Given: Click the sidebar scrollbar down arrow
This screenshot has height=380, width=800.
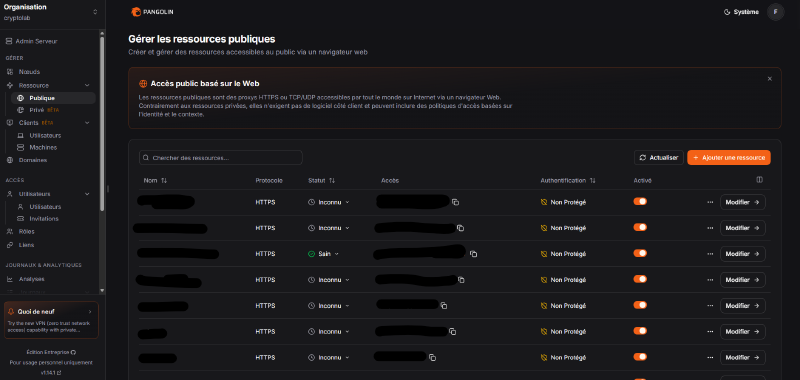Looking at the screenshot, I should pyautogui.click(x=102, y=290).
